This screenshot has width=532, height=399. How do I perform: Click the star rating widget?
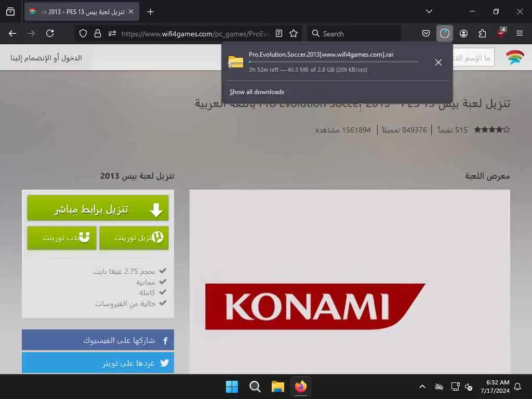pos(492,129)
